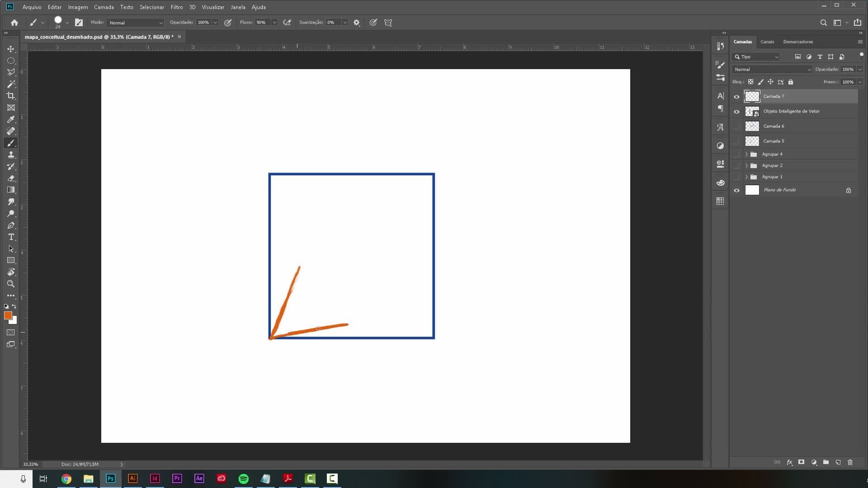
Task: Switch to the Canais tab
Action: (x=767, y=42)
